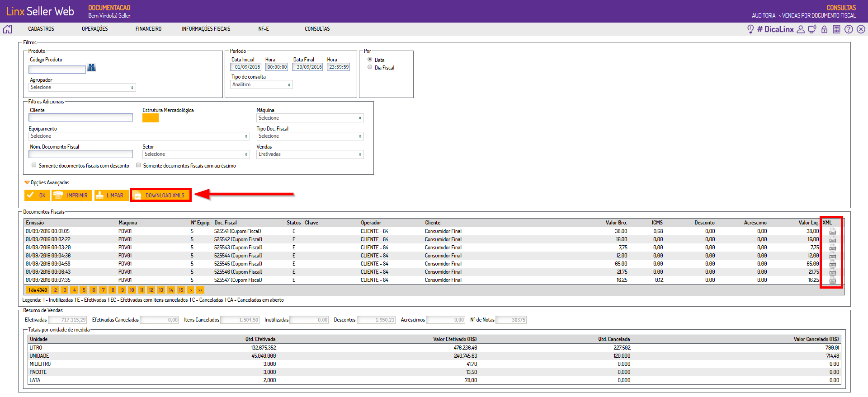Enable 'Somente documentos fiscais com desconto' checkbox
868x397 pixels.
34,165
